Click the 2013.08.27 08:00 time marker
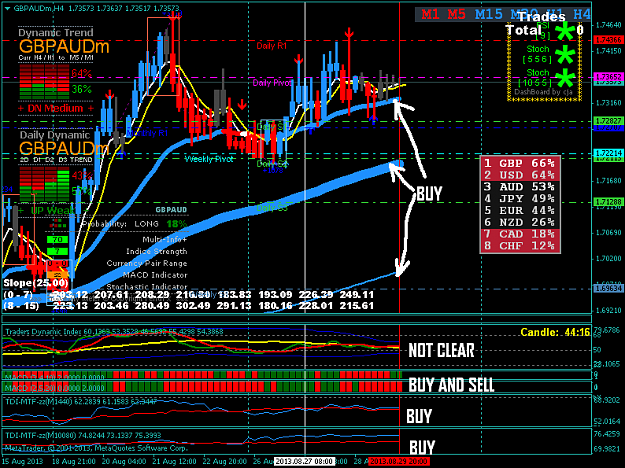625x468 pixels. 304,461
